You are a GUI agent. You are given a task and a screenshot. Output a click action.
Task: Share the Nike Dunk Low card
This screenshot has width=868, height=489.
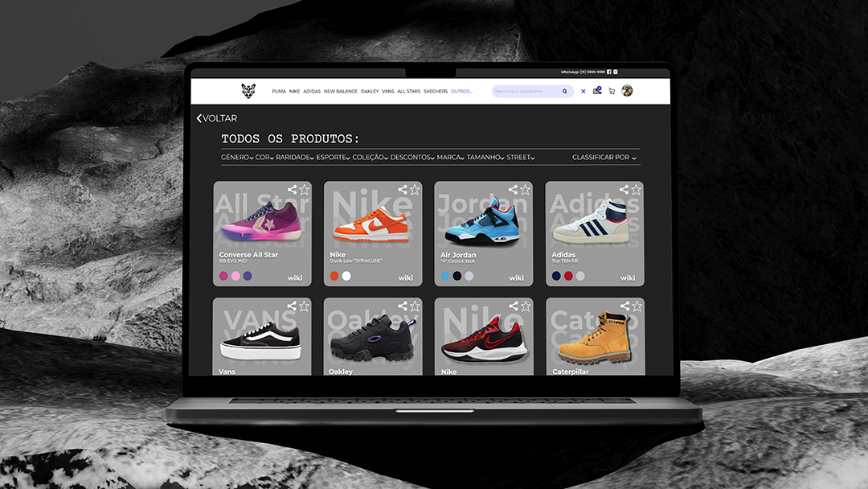403,189
